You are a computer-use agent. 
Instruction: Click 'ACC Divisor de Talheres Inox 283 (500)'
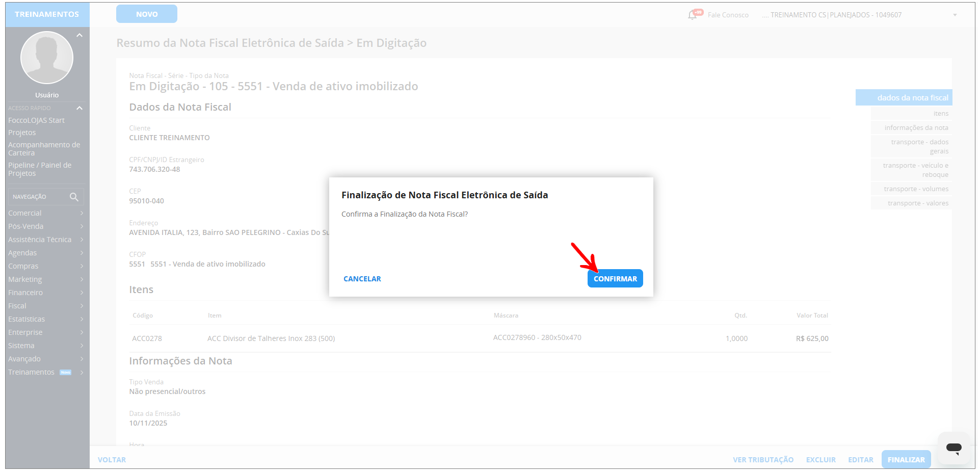tap(271, 338)
